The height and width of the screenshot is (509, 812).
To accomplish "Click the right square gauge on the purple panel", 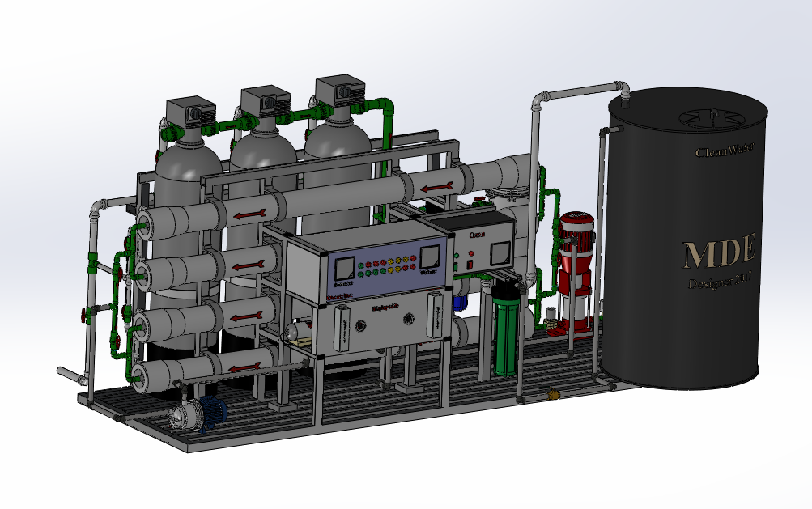I will click(x=430, y=258).
